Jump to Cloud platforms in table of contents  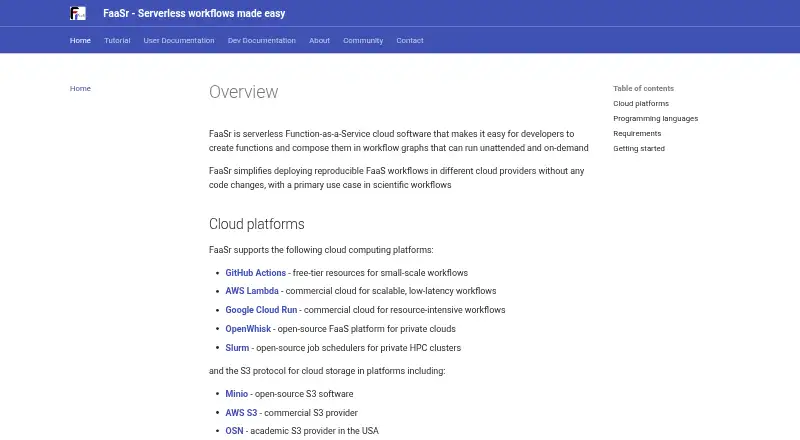pos(641,103)
